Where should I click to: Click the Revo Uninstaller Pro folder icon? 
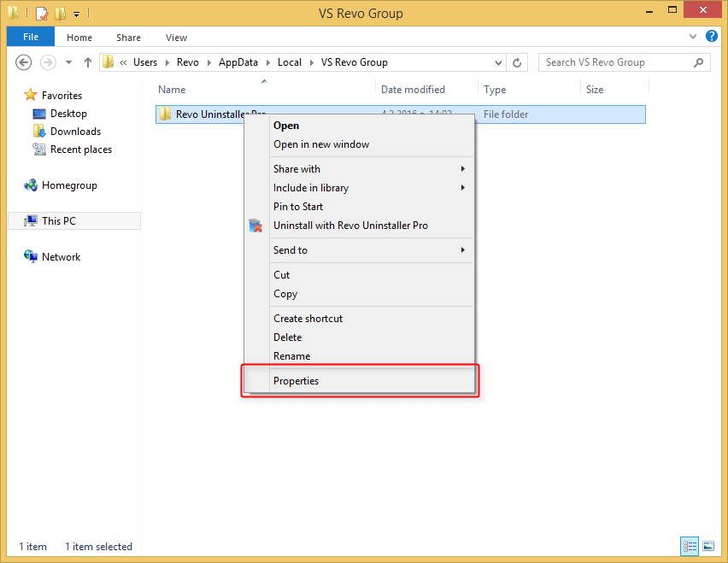(x=165, y=114)
